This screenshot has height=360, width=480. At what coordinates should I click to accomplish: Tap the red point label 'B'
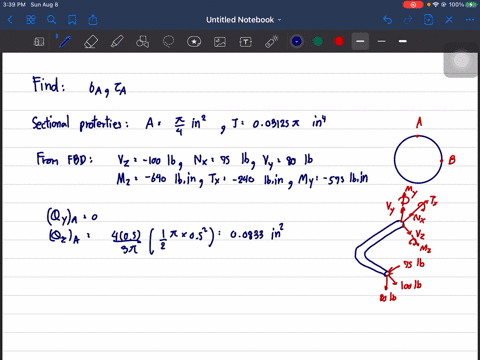pos(452,160)
